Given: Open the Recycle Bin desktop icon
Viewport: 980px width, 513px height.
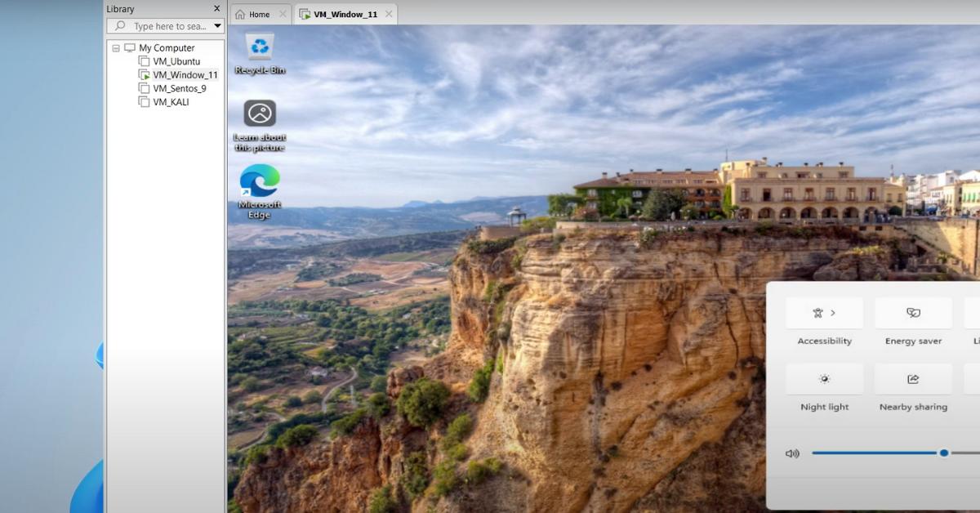Looking at the screenshot, I should pos(260,53).
